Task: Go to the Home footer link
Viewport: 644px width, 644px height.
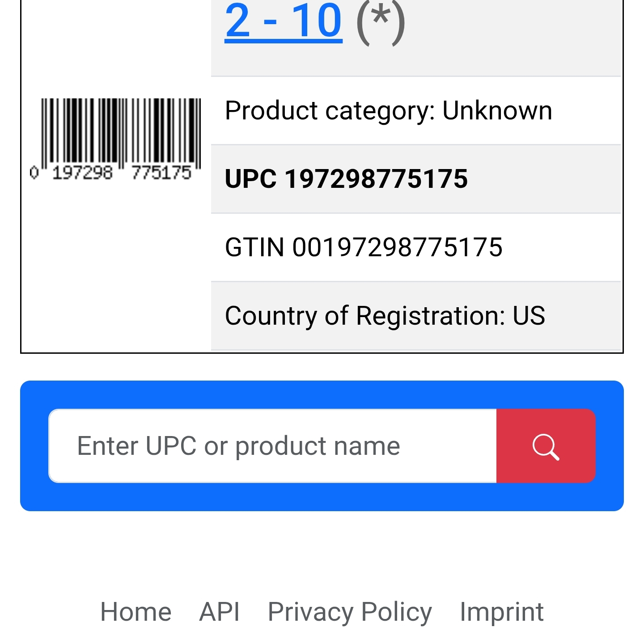Action: point(136,612)
